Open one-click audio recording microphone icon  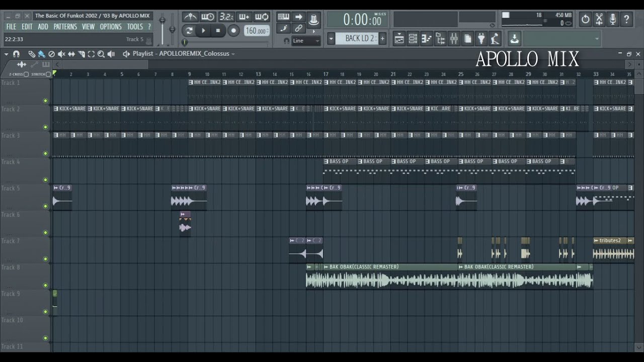(x=613, y=19)
